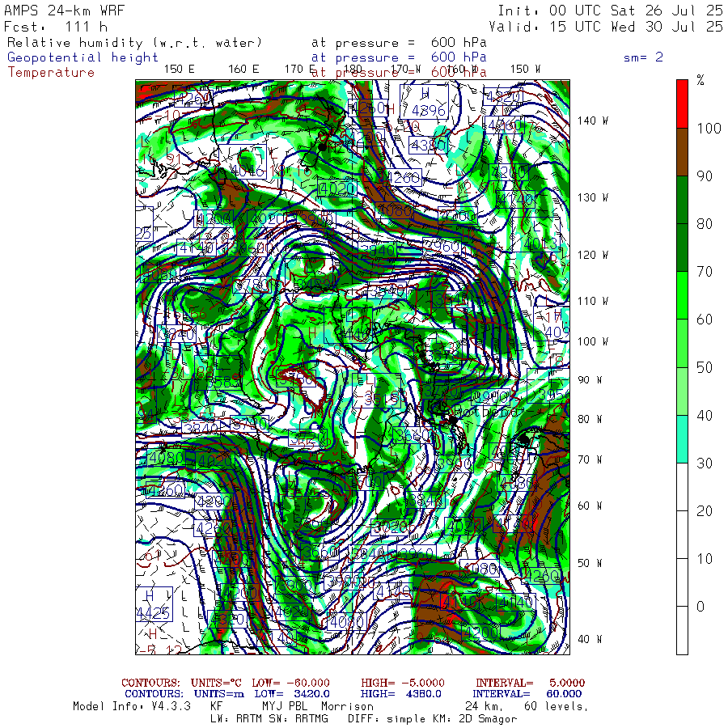Click the red 'HIGH= -5.0000' text
This screenshot has height=728, width=728.
pos(403,683)
